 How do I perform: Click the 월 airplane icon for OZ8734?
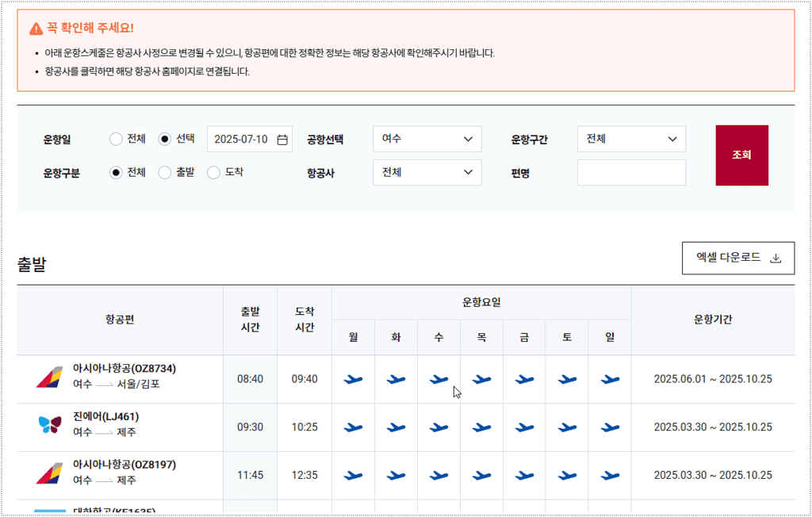pos(353,380)
